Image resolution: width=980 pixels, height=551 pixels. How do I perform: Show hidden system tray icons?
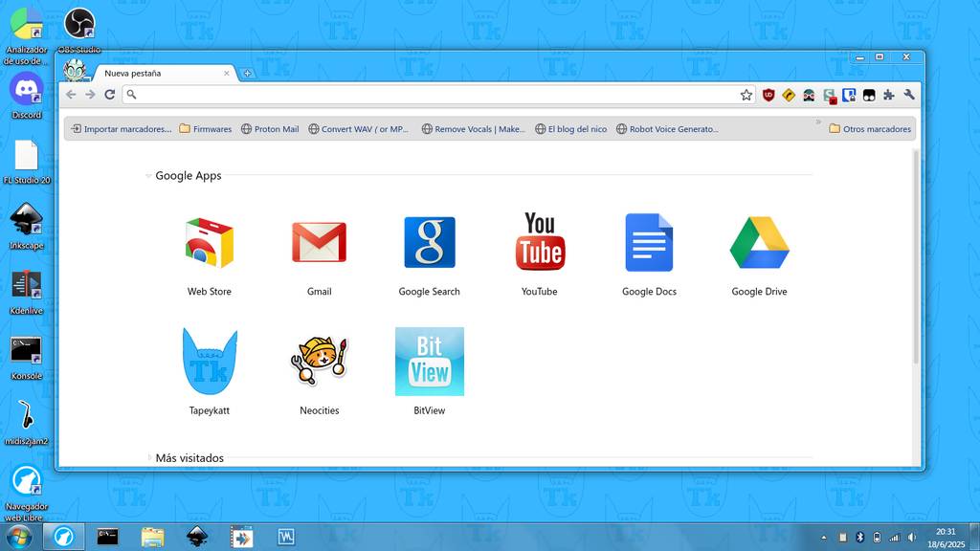tap(824, 538)
